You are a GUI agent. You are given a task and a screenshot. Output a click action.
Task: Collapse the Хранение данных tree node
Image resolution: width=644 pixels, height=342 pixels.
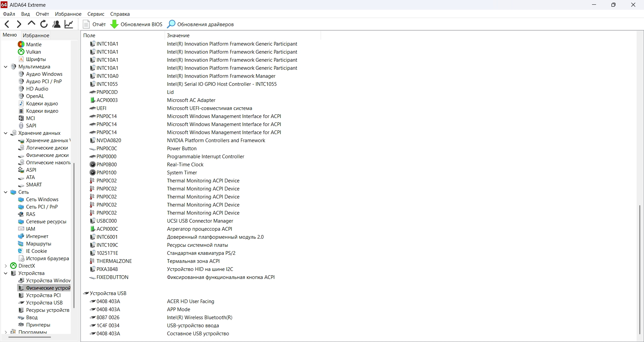5,133
